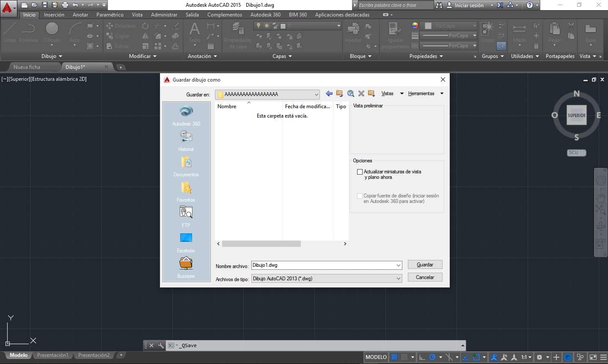Click the horizontal scrollbar in file list
Screen dimensions: 608x364
point(261,244)
